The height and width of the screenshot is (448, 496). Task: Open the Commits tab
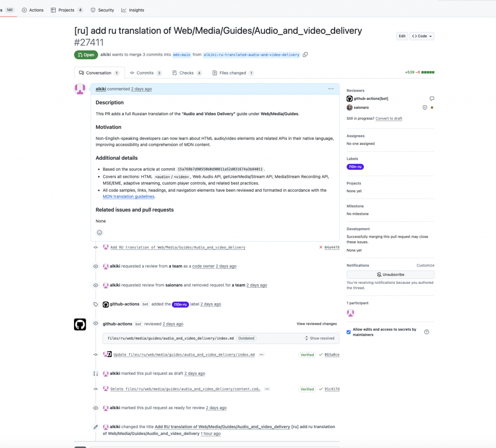click(145, 73)
